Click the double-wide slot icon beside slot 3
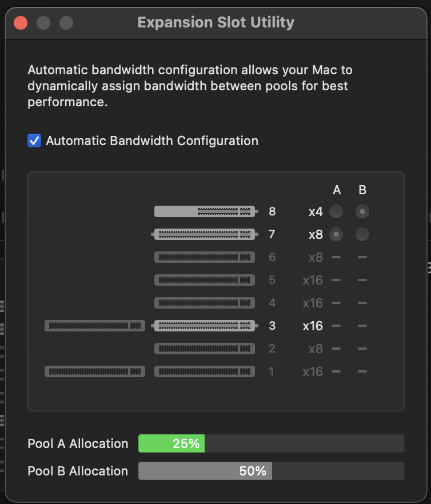The image size is (431, 504). [95, 326]
